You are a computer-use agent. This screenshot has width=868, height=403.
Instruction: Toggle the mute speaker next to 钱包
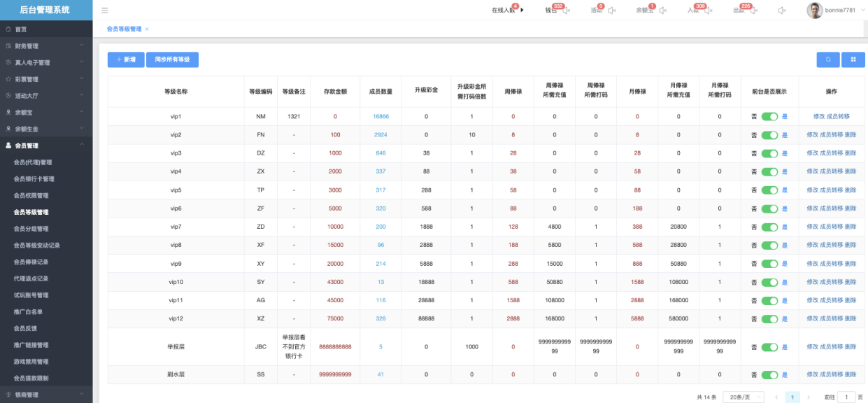[x=567, y=10]
